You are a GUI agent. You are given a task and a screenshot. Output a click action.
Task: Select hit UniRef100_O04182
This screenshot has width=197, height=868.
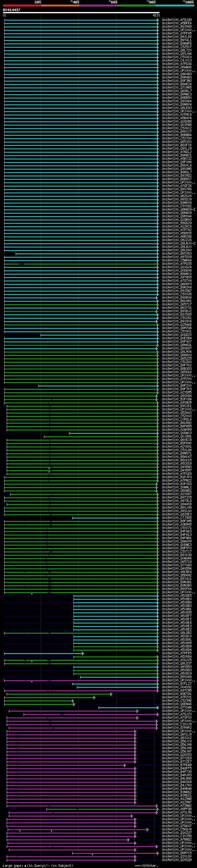(177, 687)
